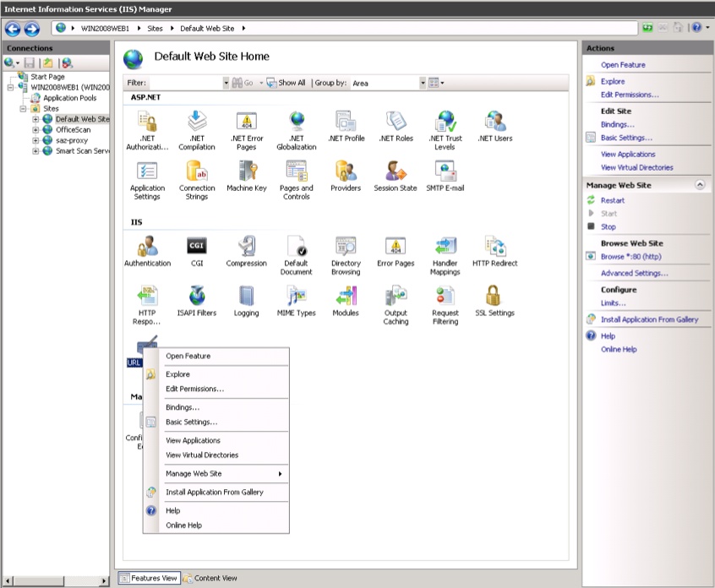The image size is (715, 588).
Task: Go back with the blue Back arrow
Action: [13, 29]
